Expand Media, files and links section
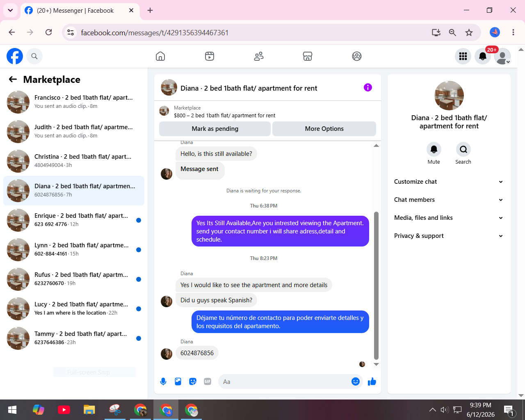Screen dimensions: 525x420 pyautogui.click(x=449, y=218)
